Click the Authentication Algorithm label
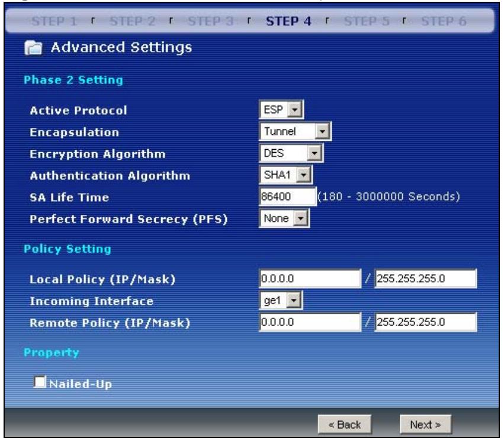504x438 pixels. tap(110, 176)
